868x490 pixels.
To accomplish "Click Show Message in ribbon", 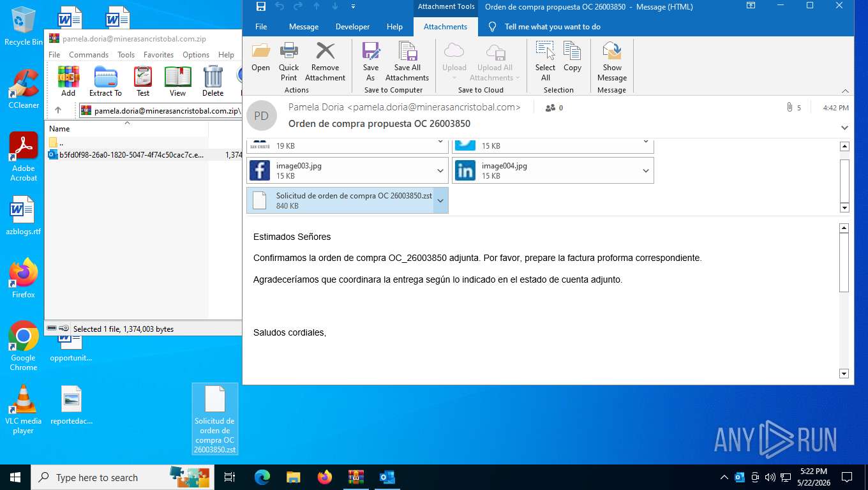I will 612,62.
